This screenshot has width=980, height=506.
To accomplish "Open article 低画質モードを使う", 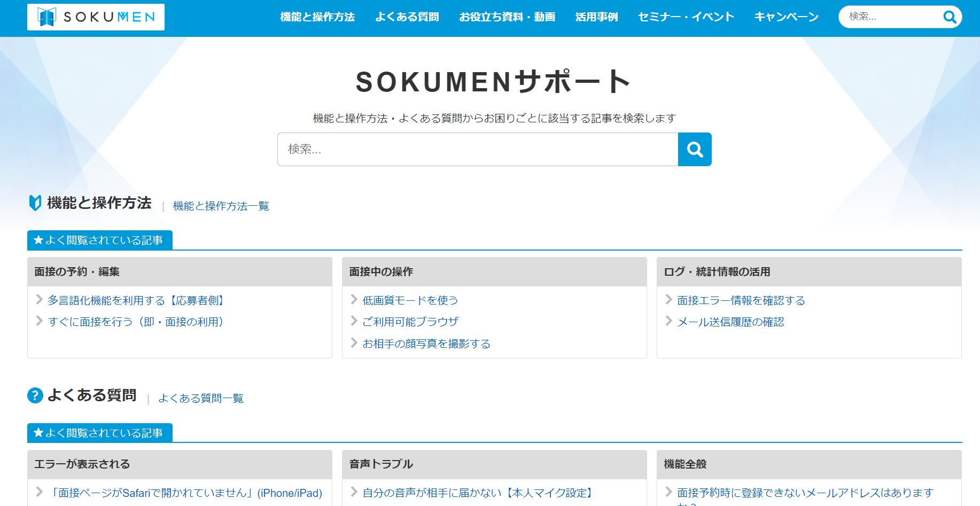I will click(x=410, y=301).
